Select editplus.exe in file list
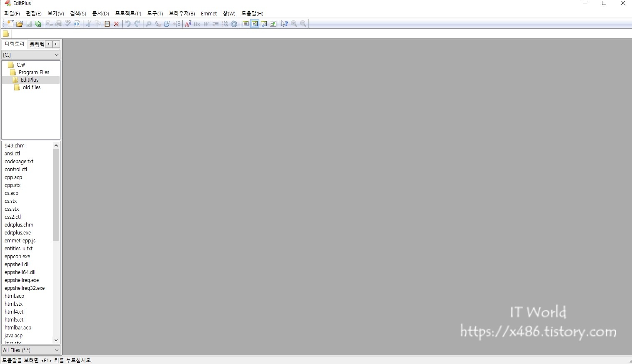Screen dimensions: 632x364 18,233
